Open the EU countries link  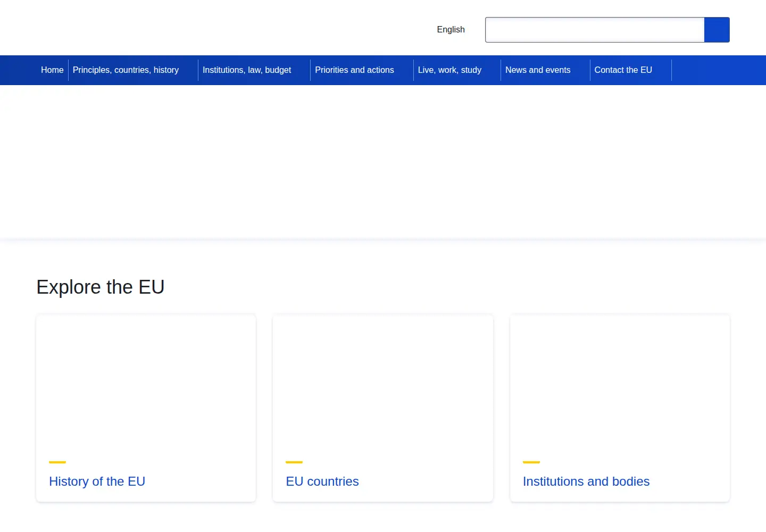click(322, 481)
